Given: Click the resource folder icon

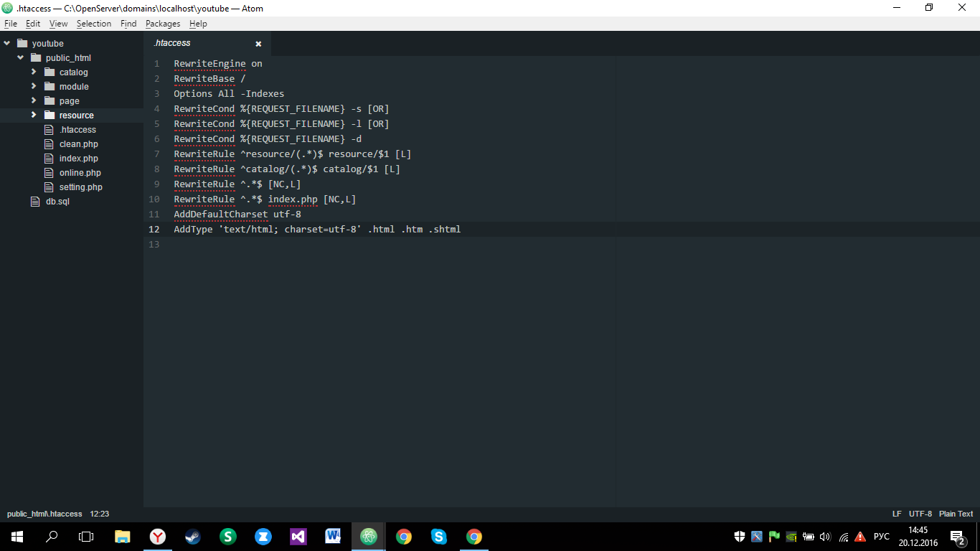Looking at the screenshot, I should point(50,116).
